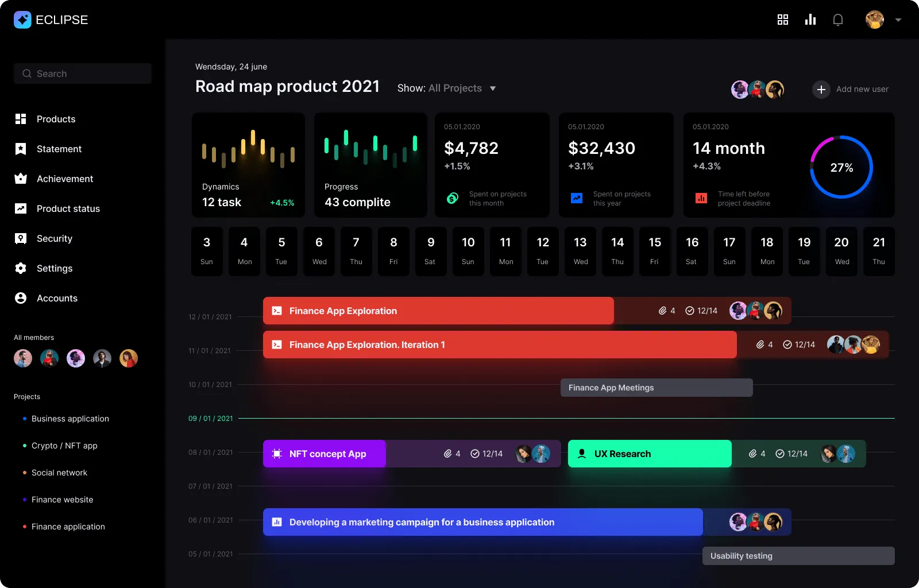Viewport: 919px width, 588px height.
Task: Open the Products menu item
Action: [x=56, y=119]
